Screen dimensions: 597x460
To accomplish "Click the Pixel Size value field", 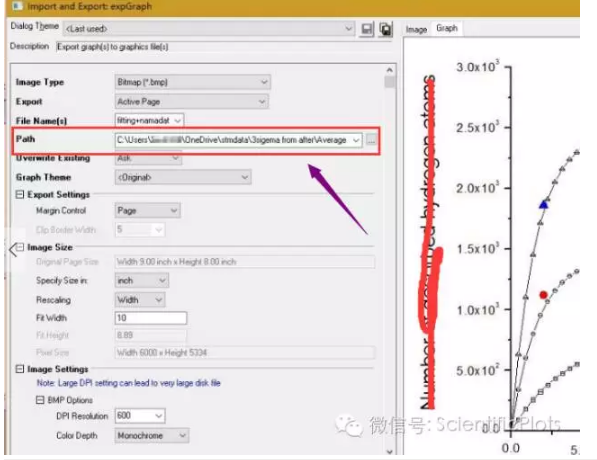I will tap(245, 353).
